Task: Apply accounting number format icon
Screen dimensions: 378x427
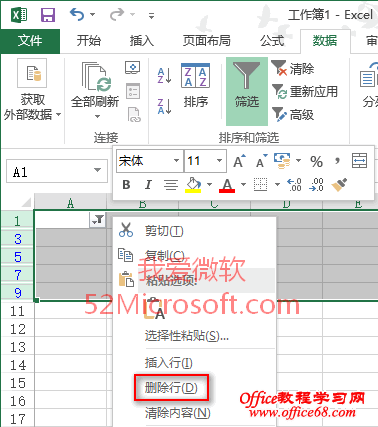Action: [x=282, y=161]
